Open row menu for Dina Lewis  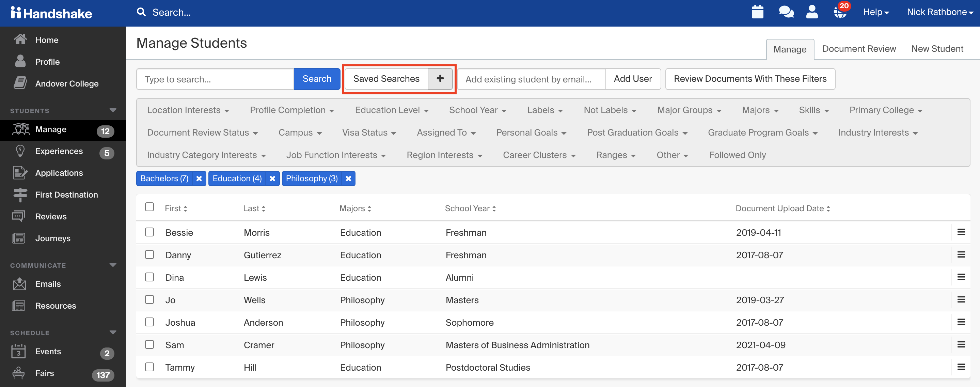(x=961, y=277)
